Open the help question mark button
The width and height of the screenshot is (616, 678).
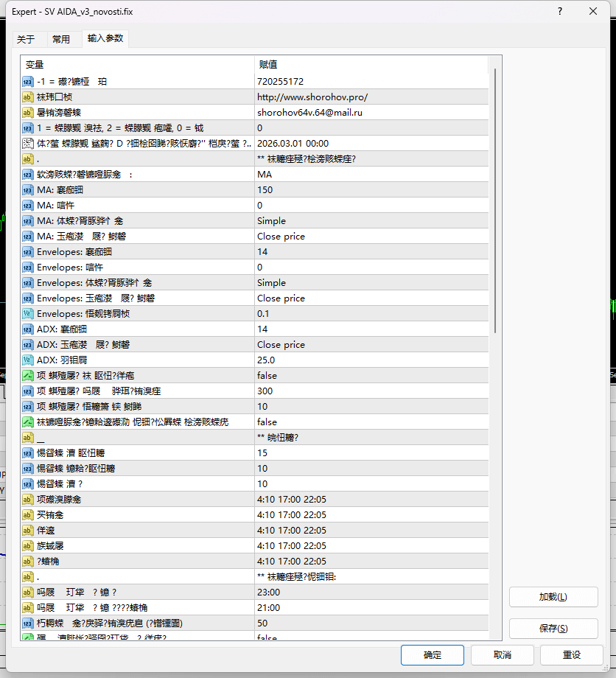pyautogui.click(x=560, y=11)
